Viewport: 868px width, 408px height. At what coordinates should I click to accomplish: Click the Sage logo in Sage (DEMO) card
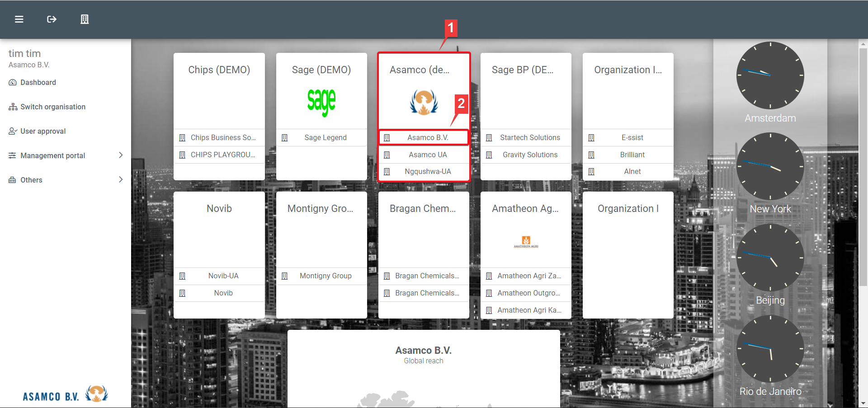tap(321, 102)
